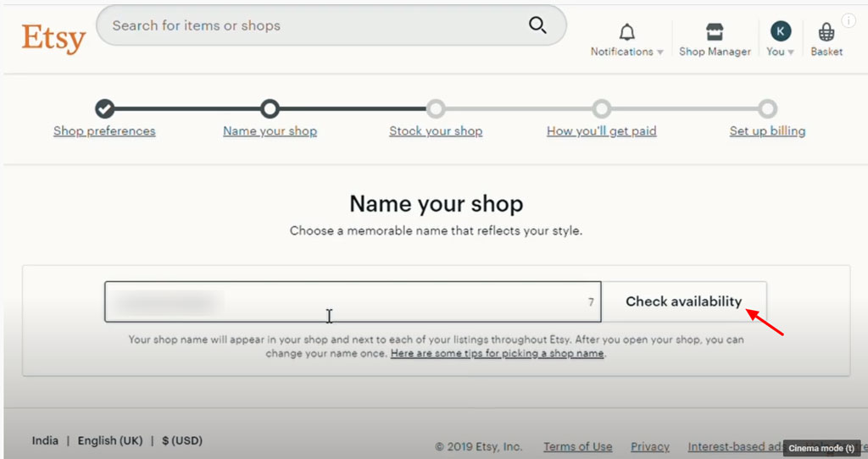
Task: Click the search magnifier icon
Action: point(537,25)
